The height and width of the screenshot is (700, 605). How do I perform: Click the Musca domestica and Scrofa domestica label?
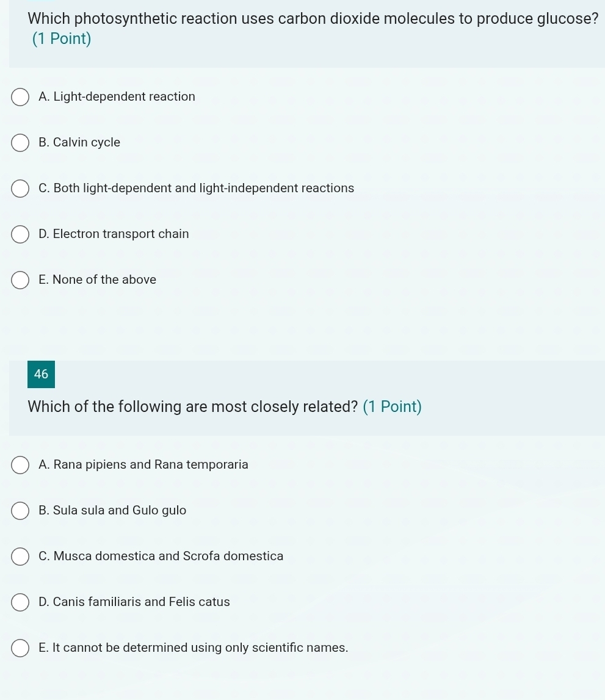coord(161,556)
